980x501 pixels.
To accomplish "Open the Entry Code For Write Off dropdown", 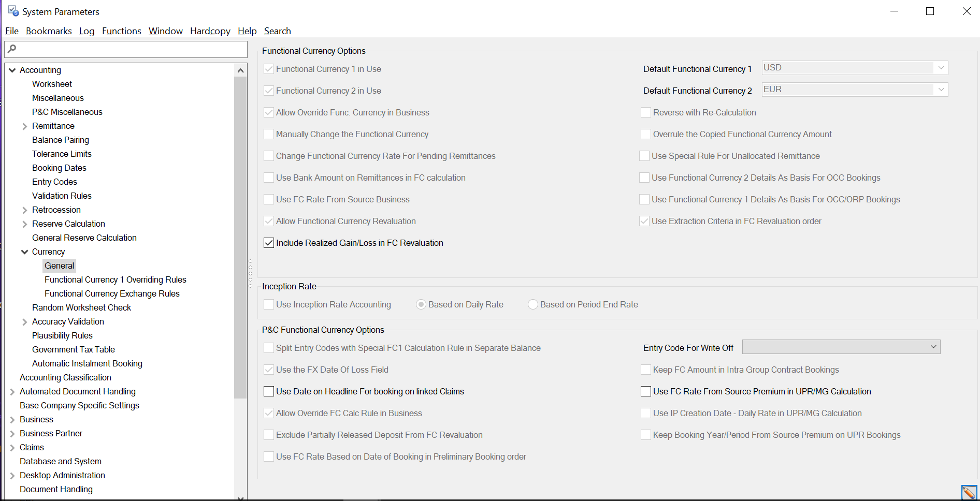I will coord(933,347).
